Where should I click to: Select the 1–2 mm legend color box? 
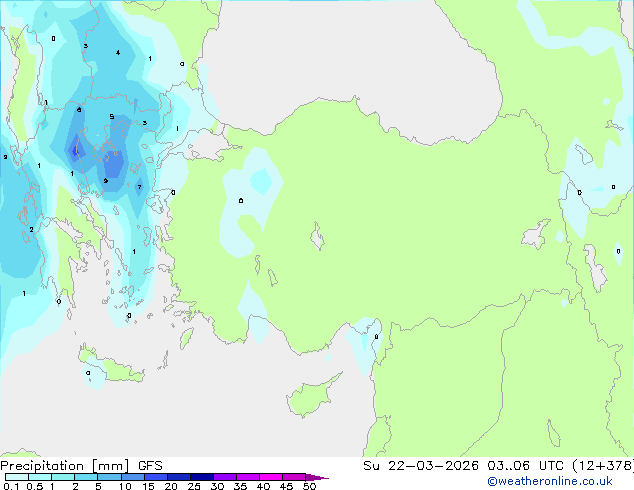(63, 477)
